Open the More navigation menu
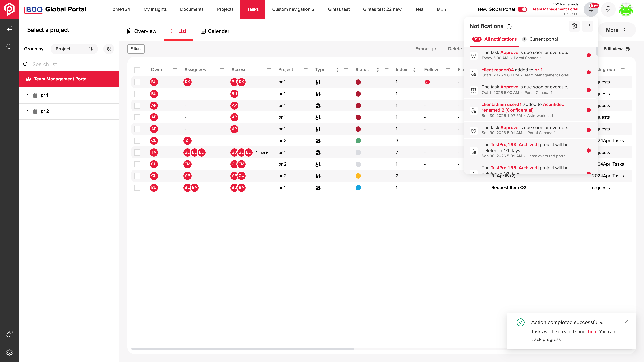644x362 pixels. coord(442,10)
